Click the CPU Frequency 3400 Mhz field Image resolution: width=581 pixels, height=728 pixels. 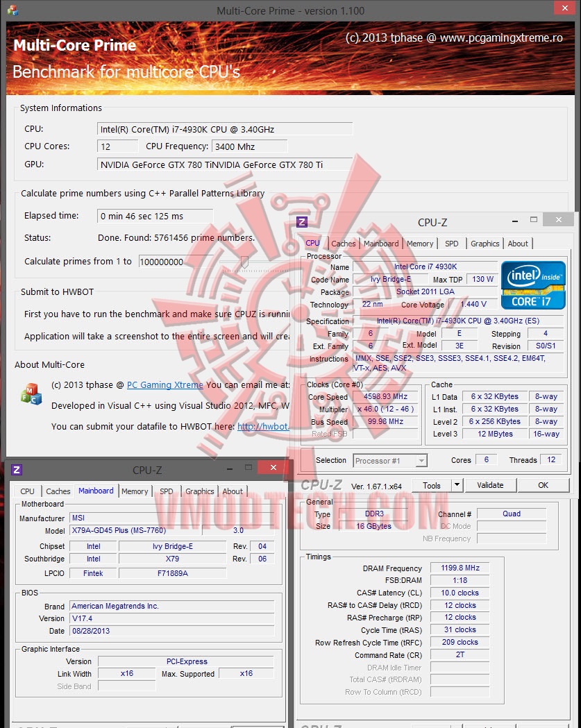[249, 146]
